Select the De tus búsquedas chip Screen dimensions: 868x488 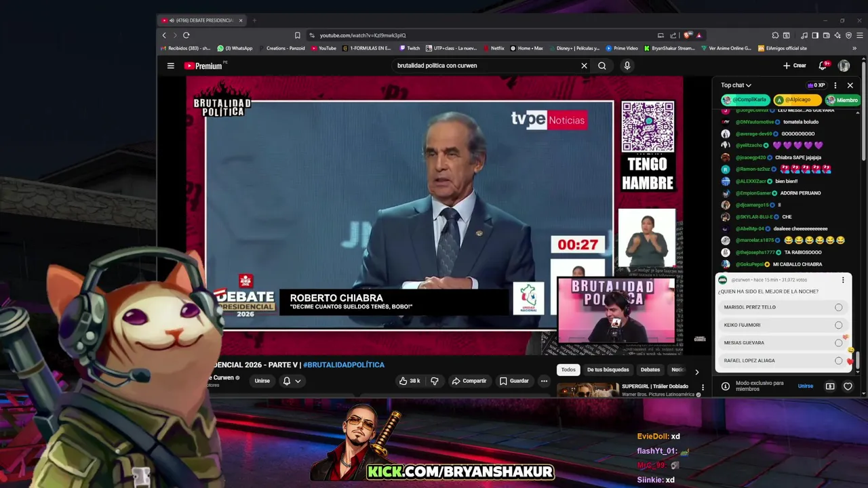[x=608, y=369]
